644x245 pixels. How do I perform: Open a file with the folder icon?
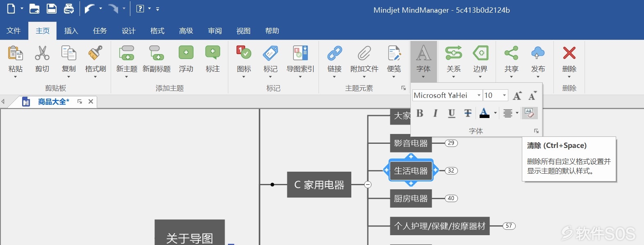point(34,9)
